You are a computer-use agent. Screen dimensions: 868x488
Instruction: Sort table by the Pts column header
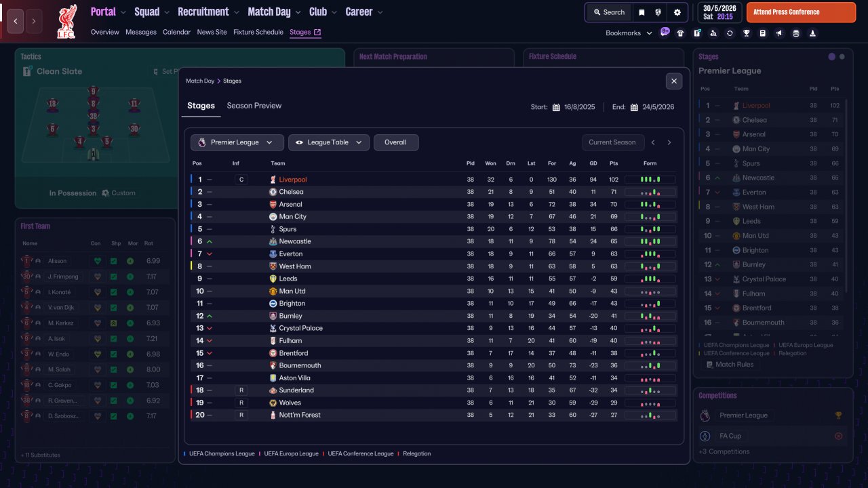[614, 163]
